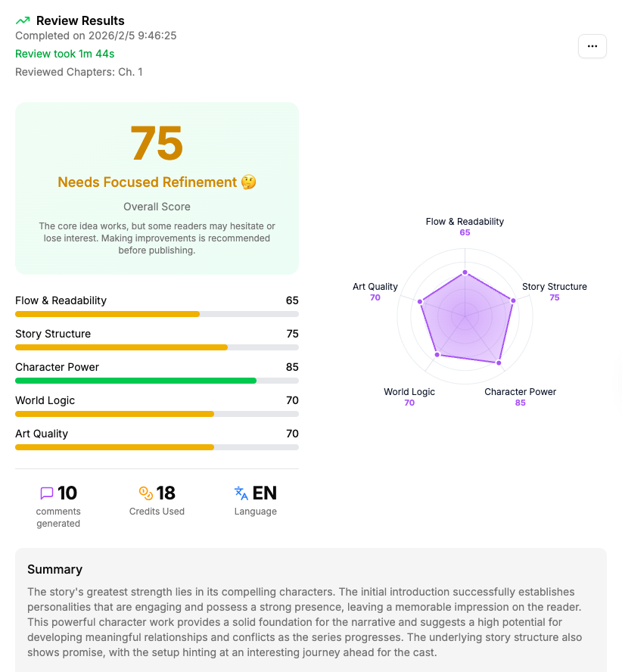Click the Credits Used coin icon
Screen dimensions: 622x672
coord(146,493)
